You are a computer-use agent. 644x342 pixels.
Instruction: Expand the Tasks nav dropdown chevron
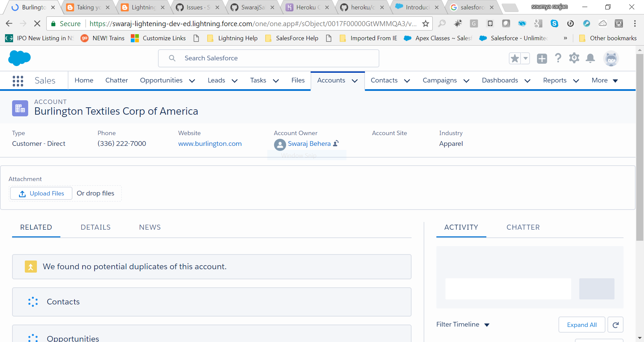coord(276,81)
